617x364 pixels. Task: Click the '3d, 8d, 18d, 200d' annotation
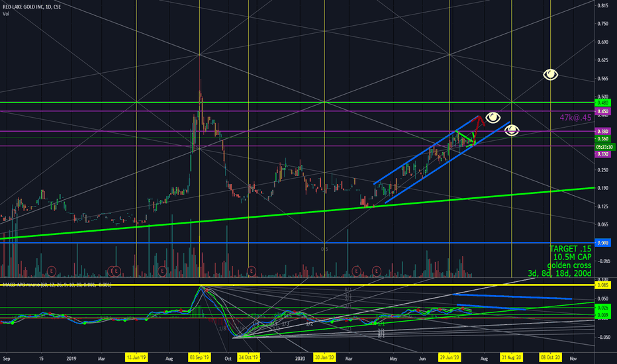[559, 273]
